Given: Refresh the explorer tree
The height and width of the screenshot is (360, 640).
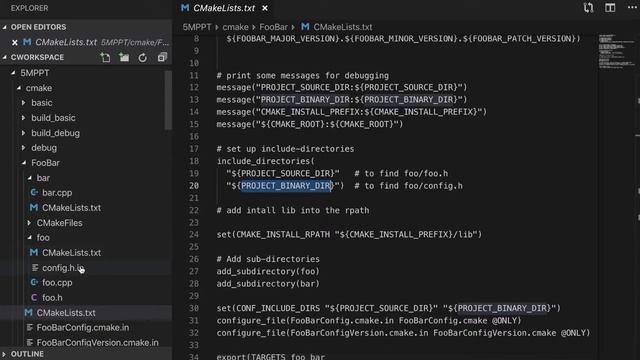Looking at the screenshot, I should (142, 58).
